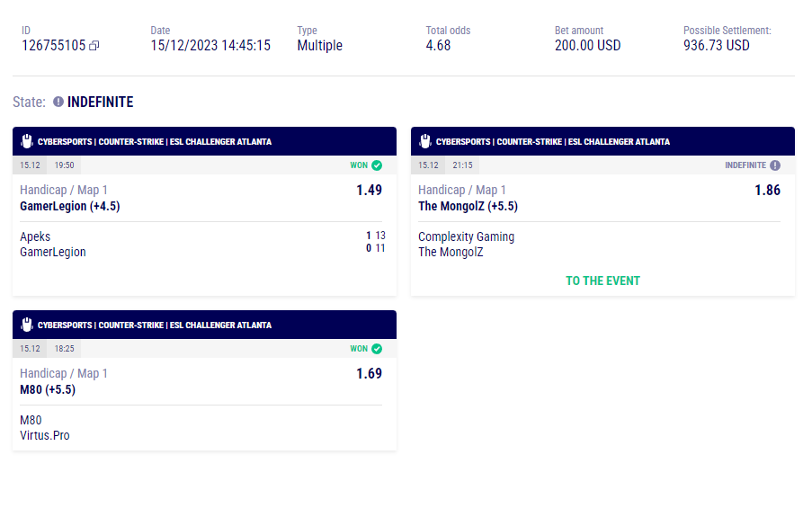Screen dimensions: 812x526
Task: Click the info icon beside INDEFINITE state
Action: tap(58, 103)
